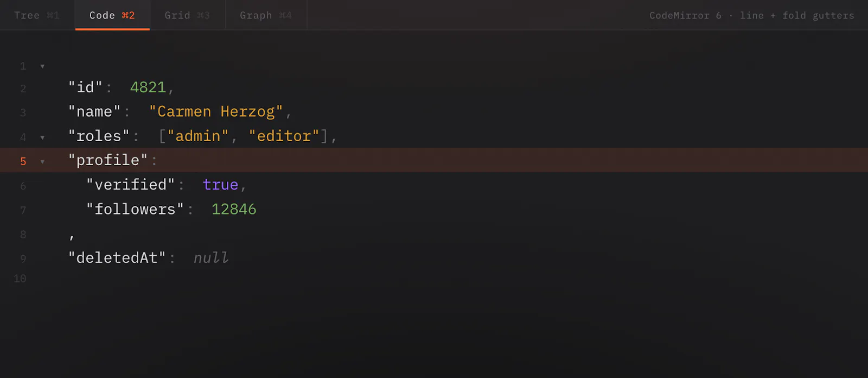Click line number 9 in the gutter
This screenshot has width=868, height=378.
point(23,259)
